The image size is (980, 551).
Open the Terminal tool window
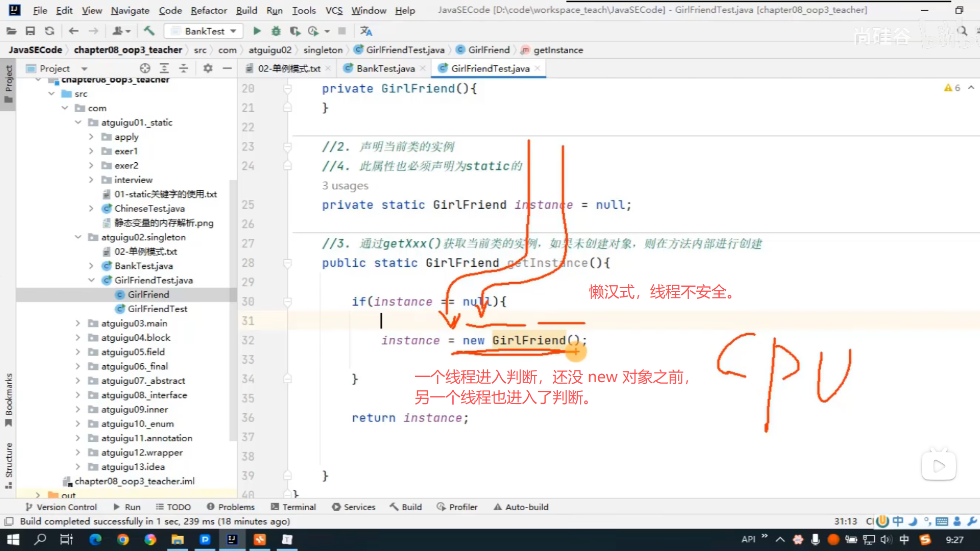coord(293,507)
